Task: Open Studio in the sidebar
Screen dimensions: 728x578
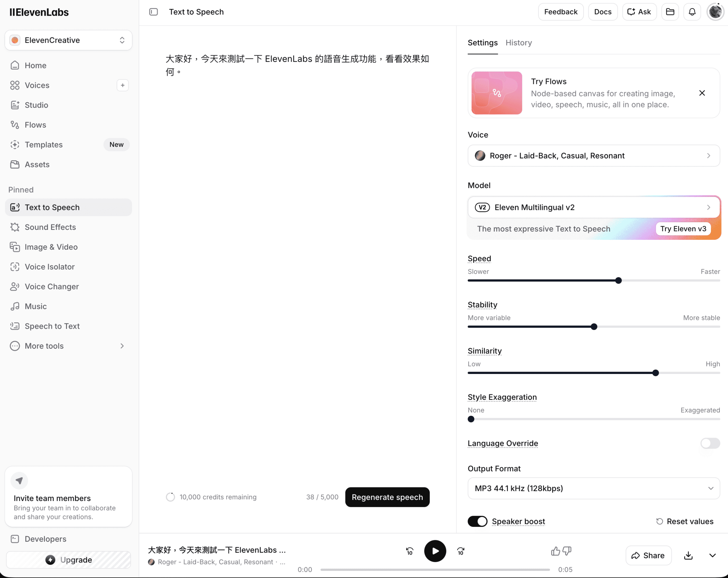Action: point(68,105)
